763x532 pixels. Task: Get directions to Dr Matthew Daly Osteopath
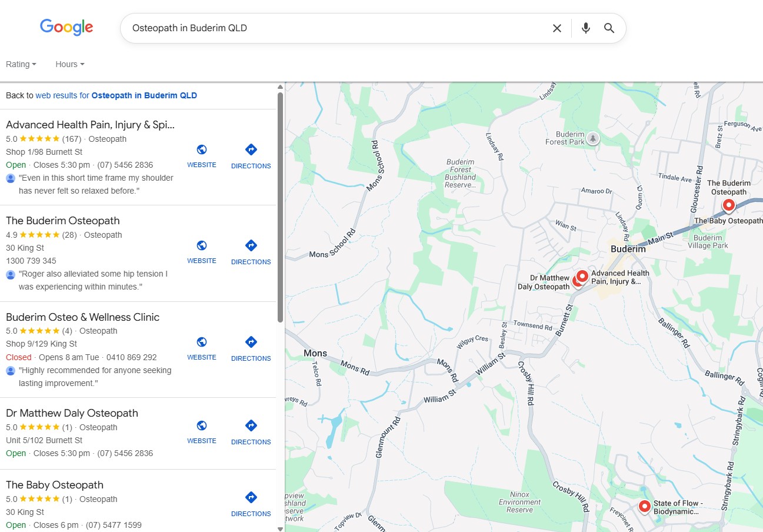tap(251, 433)
